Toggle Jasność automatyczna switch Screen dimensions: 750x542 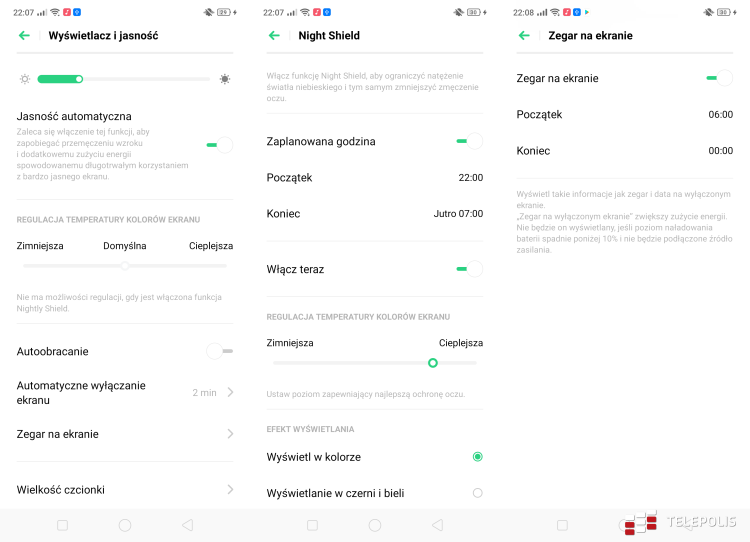pos(219,145)
